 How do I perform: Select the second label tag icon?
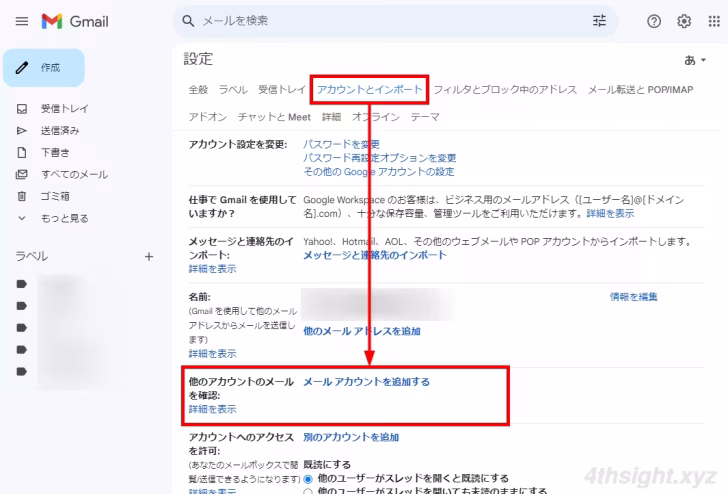[22, 306]
